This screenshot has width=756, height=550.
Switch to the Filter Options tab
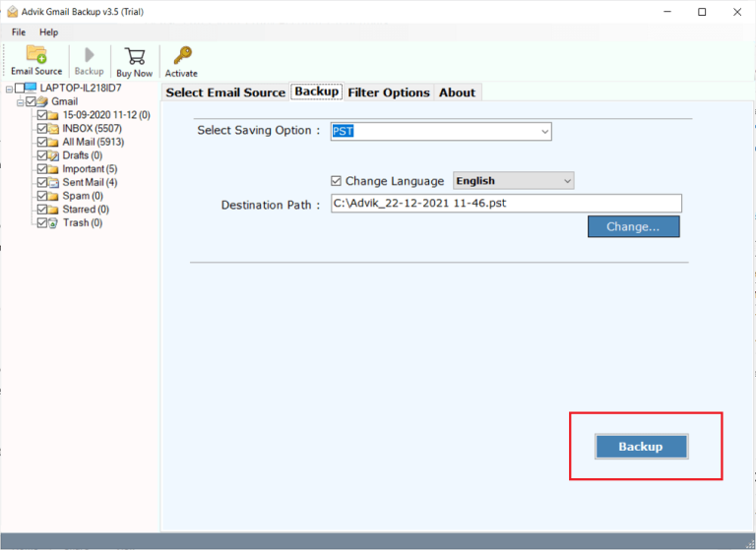[388, 92]
